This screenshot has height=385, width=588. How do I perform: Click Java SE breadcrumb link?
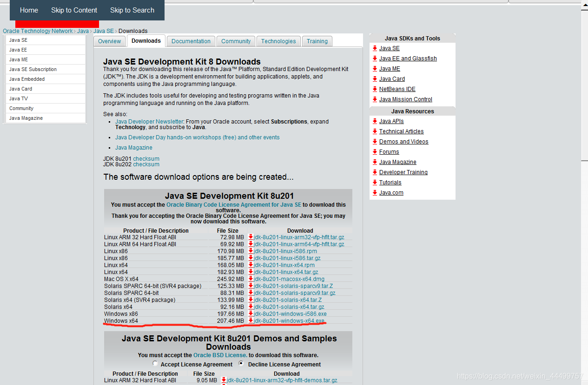[104, 31]
